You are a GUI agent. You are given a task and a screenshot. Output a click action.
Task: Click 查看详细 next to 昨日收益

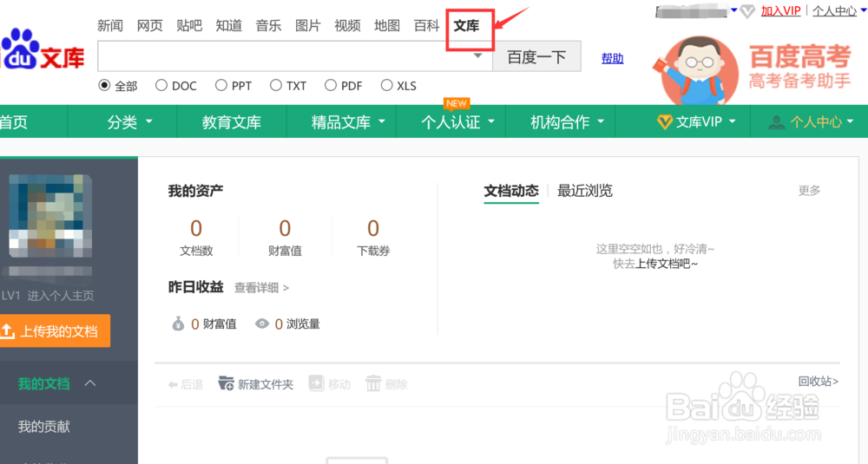pyautogui.click(x=261, y=288)
